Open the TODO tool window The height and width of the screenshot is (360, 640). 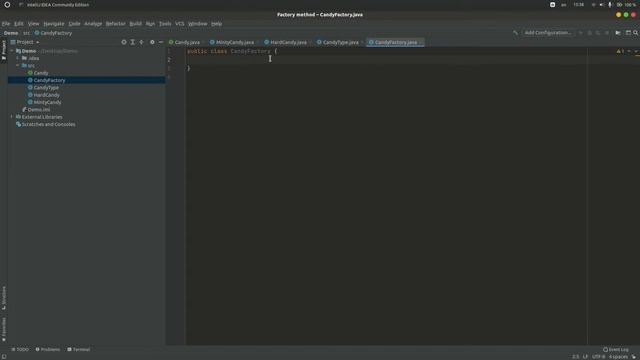click(20, 349)
